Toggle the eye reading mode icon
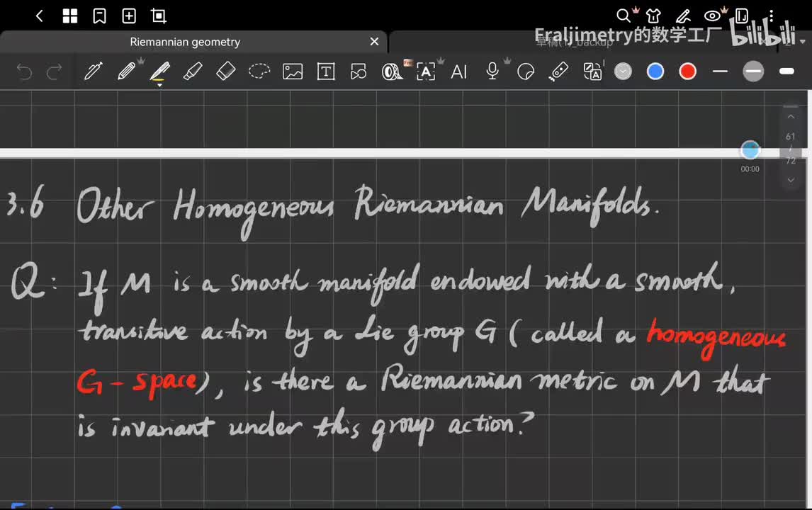This screenshot has height=510, width=812. [713, 16]
